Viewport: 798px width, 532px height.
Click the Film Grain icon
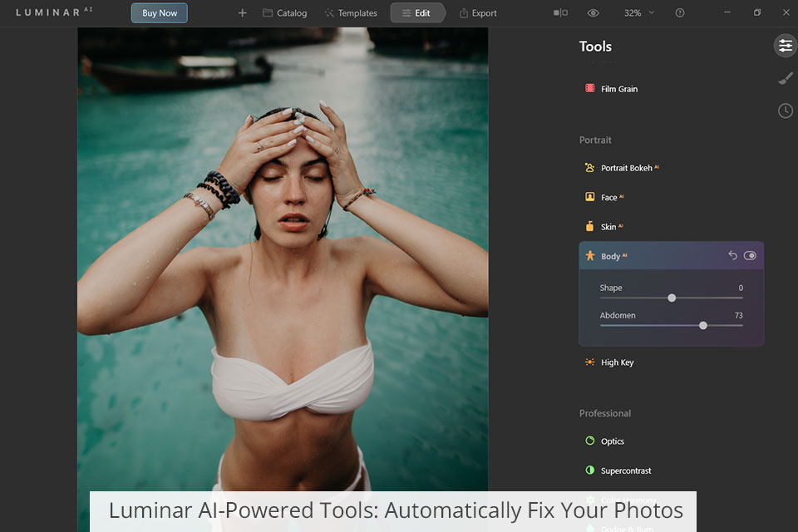click(x=590, y=88)
